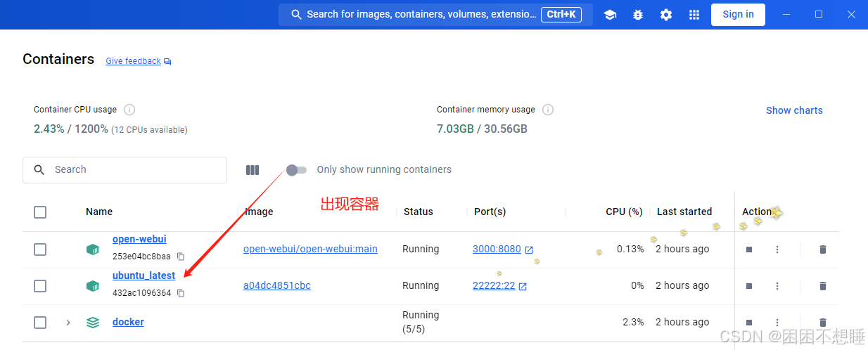Open the Troubleshoot bug icon
The image size is (868, 350).
pyautogui.click(x=638, y=15)
